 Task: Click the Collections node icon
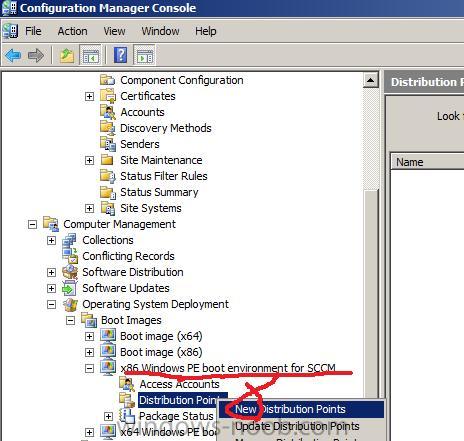(70, 240)
